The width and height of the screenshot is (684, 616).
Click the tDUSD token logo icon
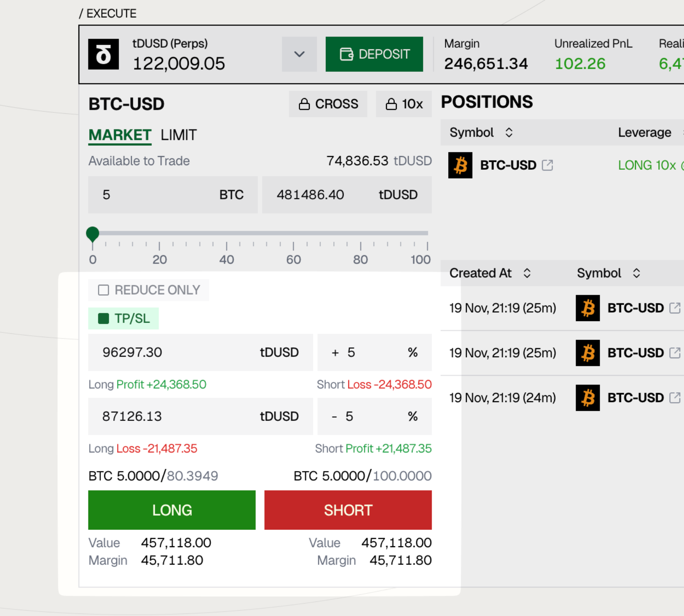point(103,54)
